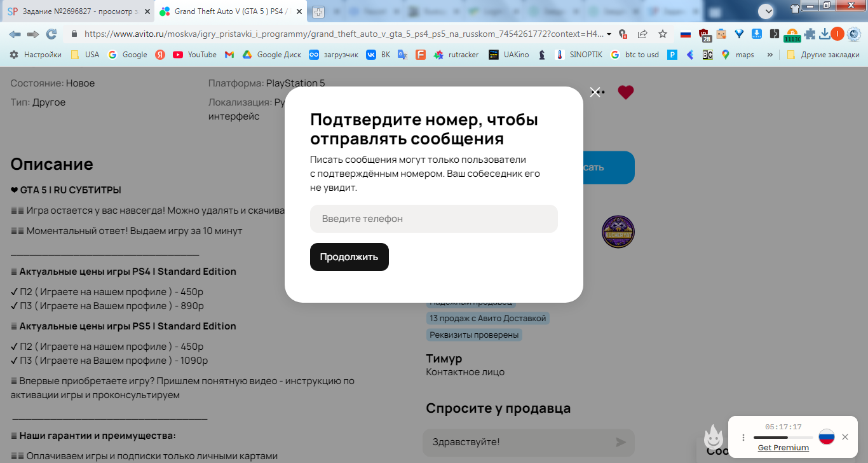Close the phone confirmation dialog
This screenshot has width=868, height=463.
coord(595,92)
